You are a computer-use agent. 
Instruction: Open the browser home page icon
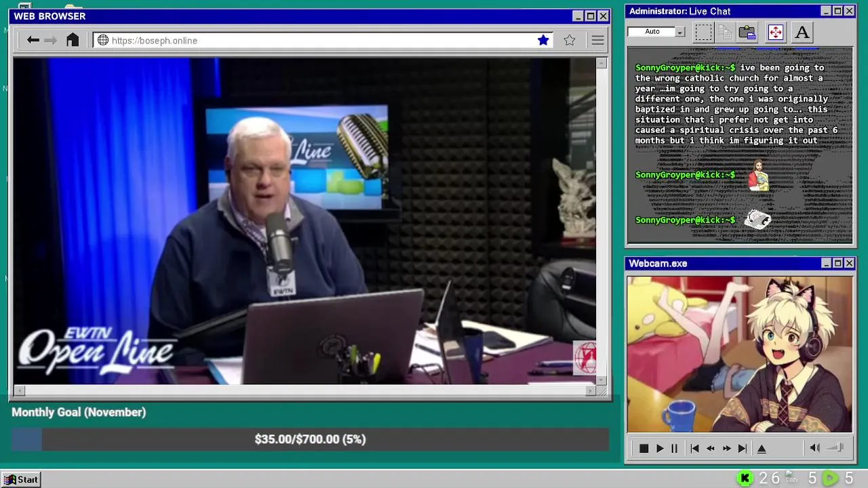[x=73, y=40]
